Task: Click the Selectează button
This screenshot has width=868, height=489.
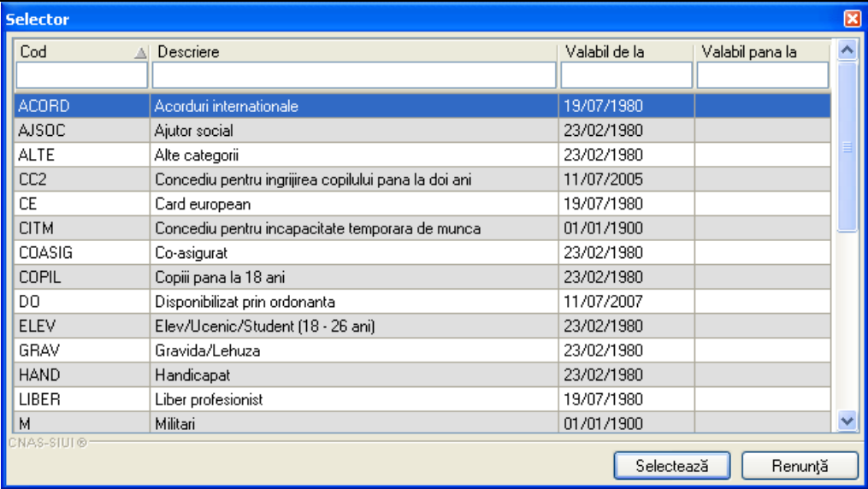Action: (x=671, y=466)
